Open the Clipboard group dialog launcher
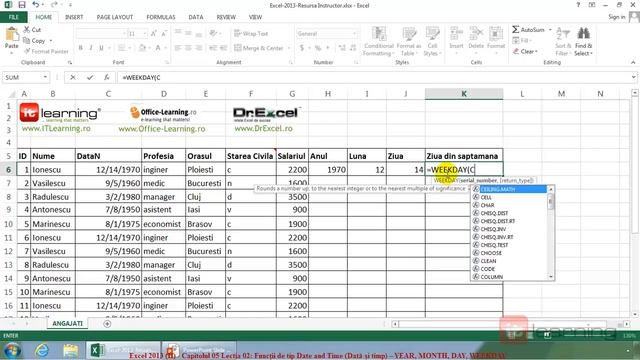Viewport: 640px width, 360px height. click(x=70, y=62)
